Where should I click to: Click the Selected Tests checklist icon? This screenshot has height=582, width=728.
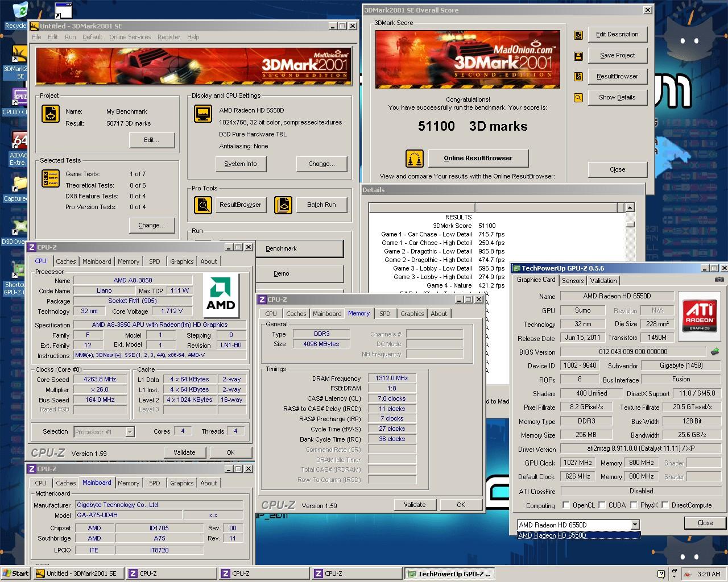(x=51, y=178)
